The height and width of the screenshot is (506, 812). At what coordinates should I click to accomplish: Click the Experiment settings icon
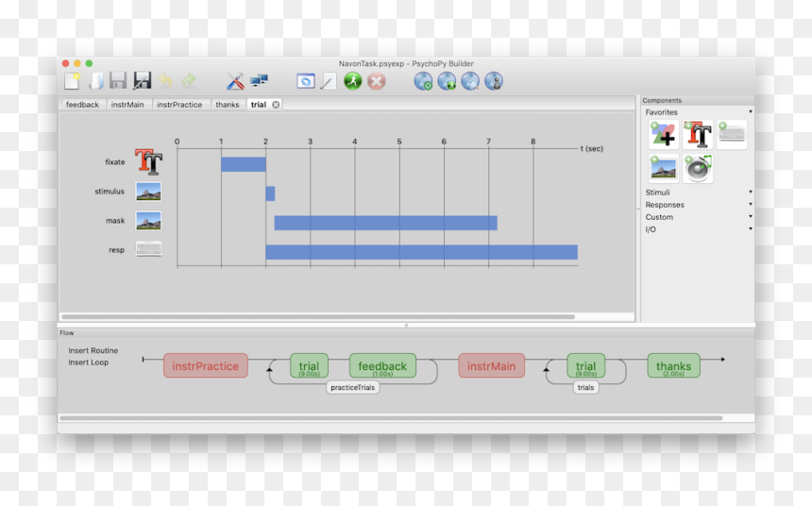click(306, 81)
